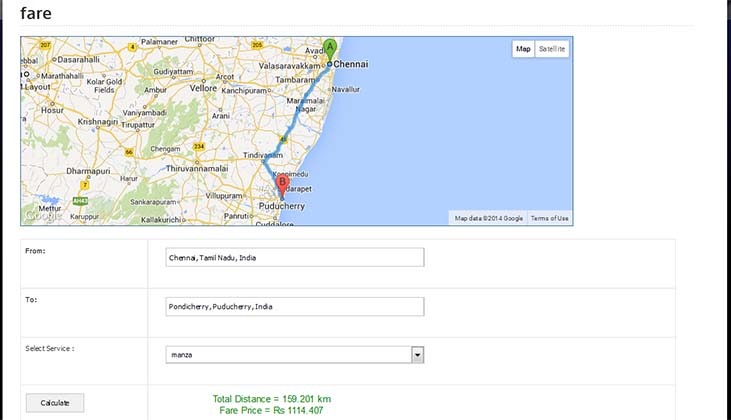Click the Krishnagiri label on map
This screenshot has width=731, height=420.
[97, 122]
